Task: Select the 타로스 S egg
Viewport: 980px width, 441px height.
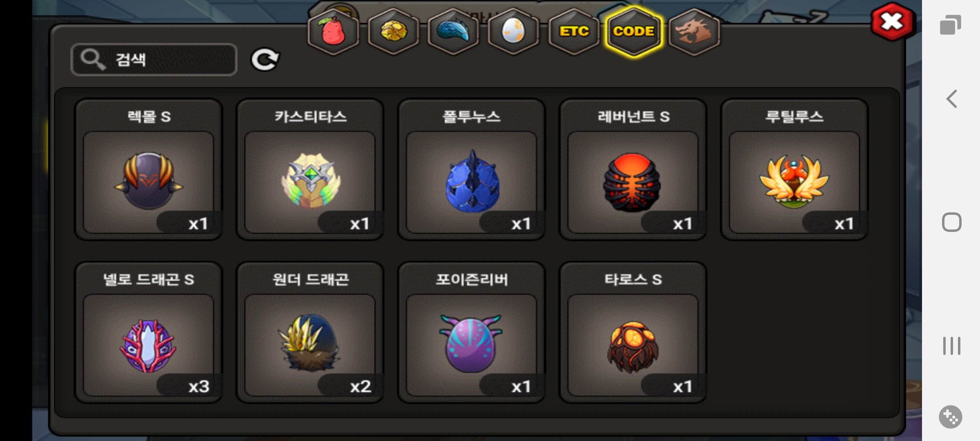Action: [633, 332]
